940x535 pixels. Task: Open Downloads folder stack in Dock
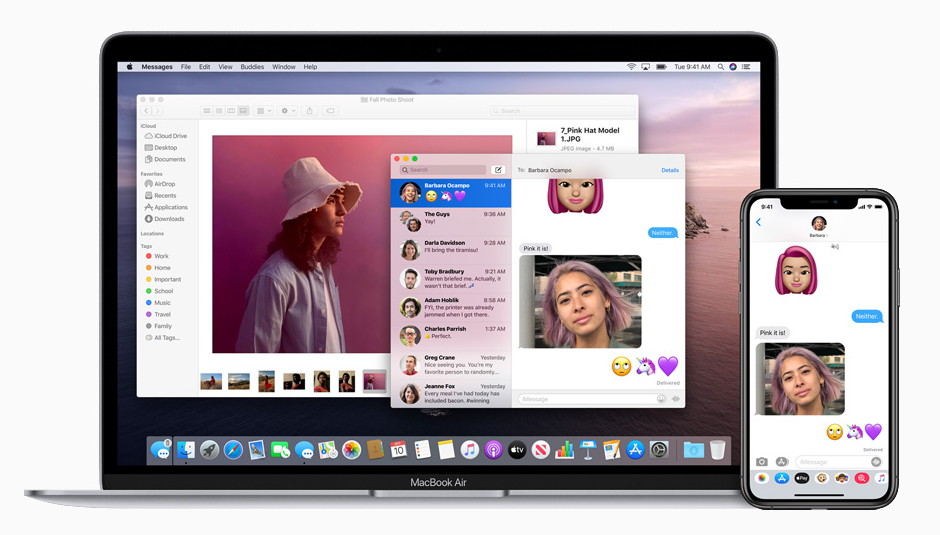click(694, 449)
